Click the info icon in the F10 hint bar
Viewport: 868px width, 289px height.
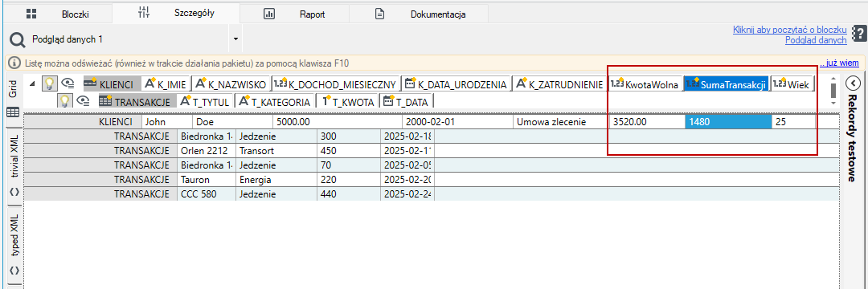click(x=15, y=63)
